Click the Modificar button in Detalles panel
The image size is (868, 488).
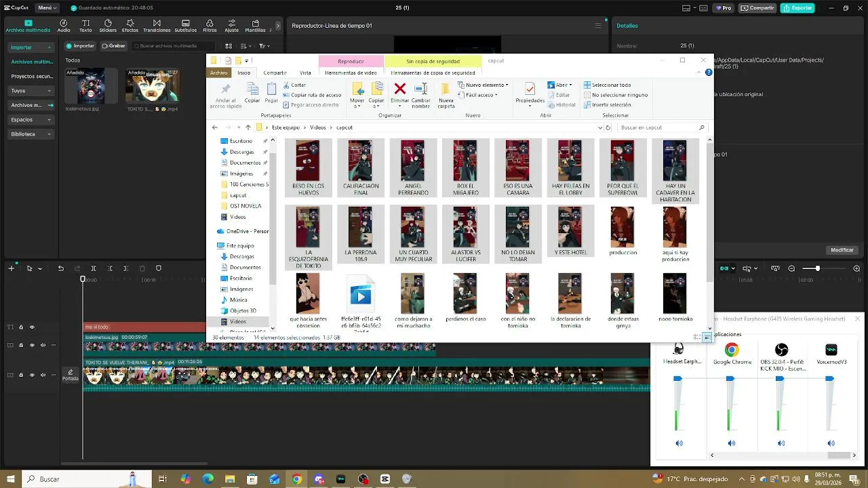(x=842, y=250)
